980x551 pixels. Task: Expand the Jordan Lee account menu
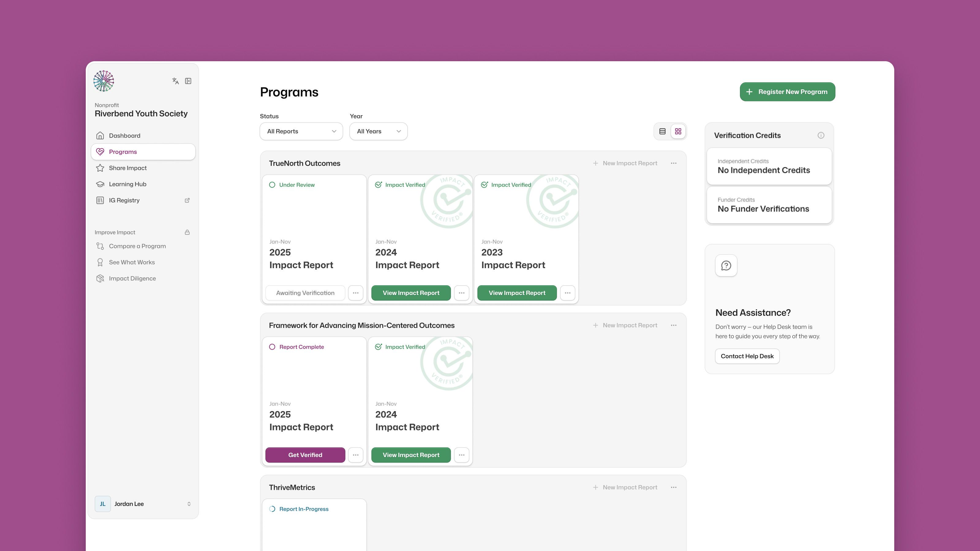coord(143,504)
